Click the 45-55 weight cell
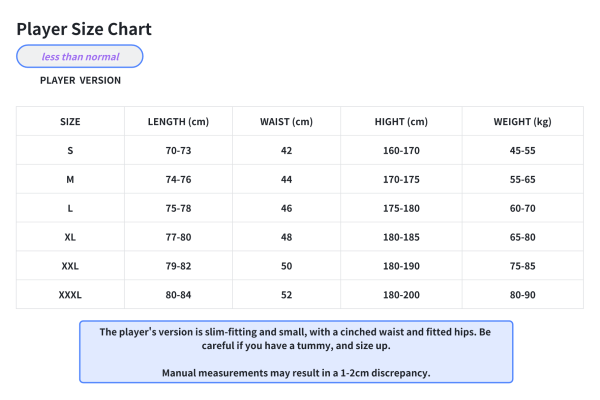Screen dimensions: 600x400 click(x=522, y=150)
